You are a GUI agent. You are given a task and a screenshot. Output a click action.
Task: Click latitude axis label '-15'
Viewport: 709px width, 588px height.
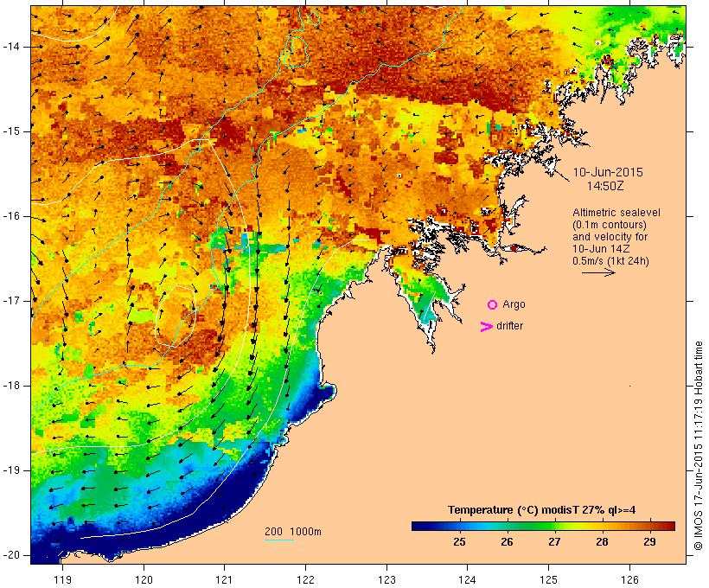[11, 131]
